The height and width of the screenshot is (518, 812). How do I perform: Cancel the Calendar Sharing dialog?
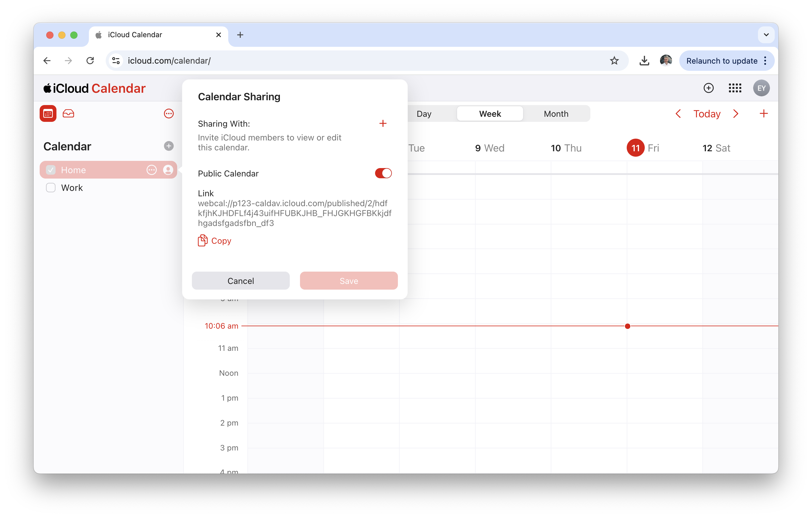[x=241, y=281]
